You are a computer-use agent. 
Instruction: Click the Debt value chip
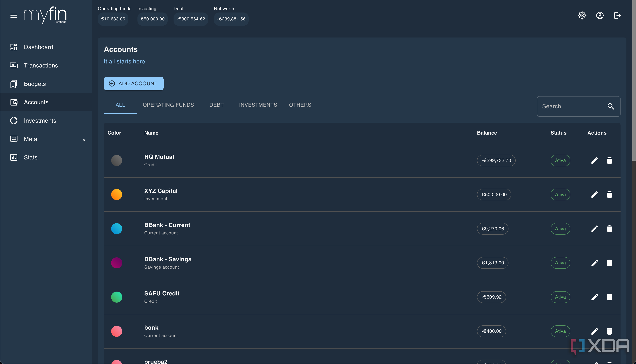tap(191, 19)
